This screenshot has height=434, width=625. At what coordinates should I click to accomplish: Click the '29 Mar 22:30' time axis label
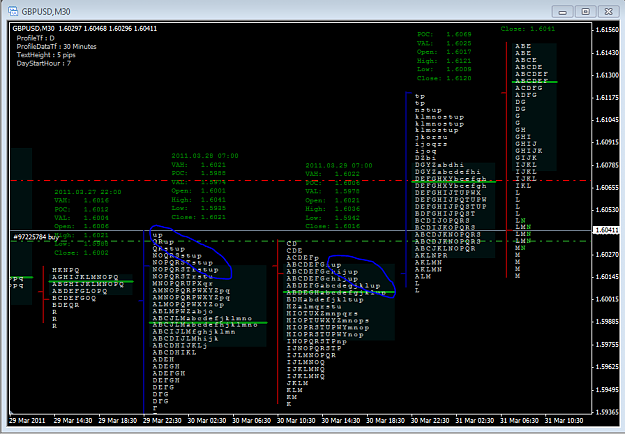click(x=162, y=420)
